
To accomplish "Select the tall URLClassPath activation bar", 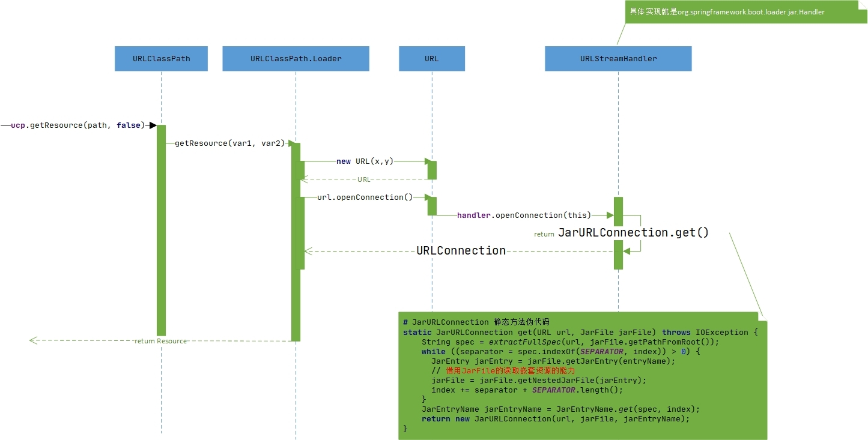I will pyautogui.click(x=161, y=231).
